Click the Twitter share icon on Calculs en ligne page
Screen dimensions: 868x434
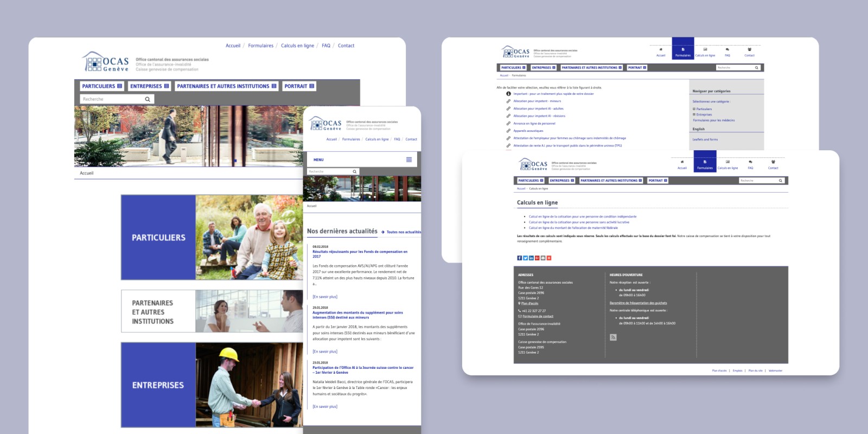(x=525, y=258)
